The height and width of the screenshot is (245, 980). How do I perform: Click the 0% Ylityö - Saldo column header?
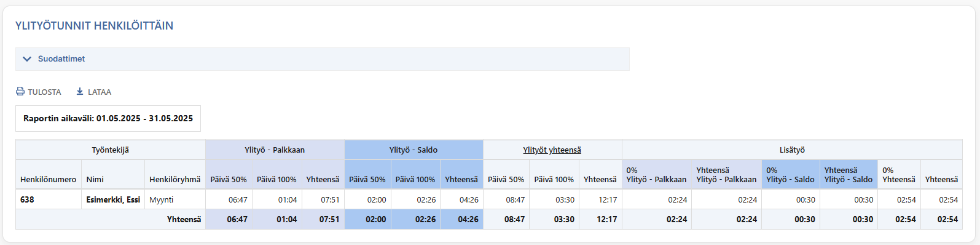click(790, 174)
